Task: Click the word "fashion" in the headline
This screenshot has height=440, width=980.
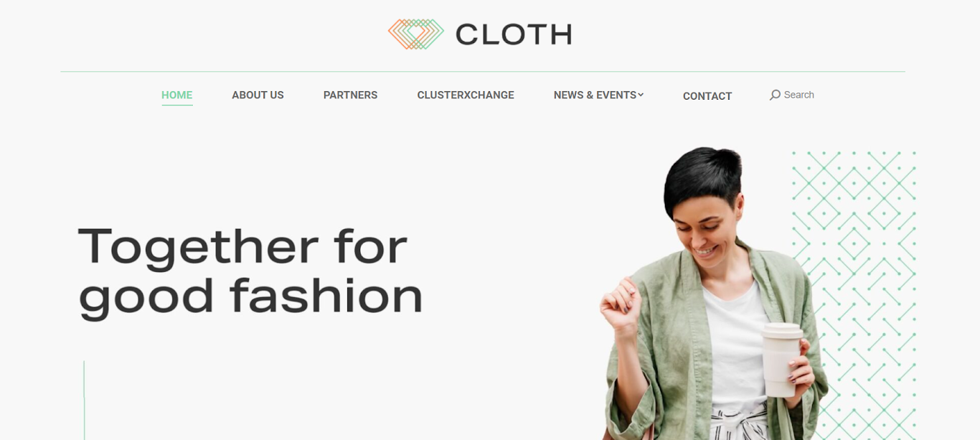Action: [x=326, y=295]
